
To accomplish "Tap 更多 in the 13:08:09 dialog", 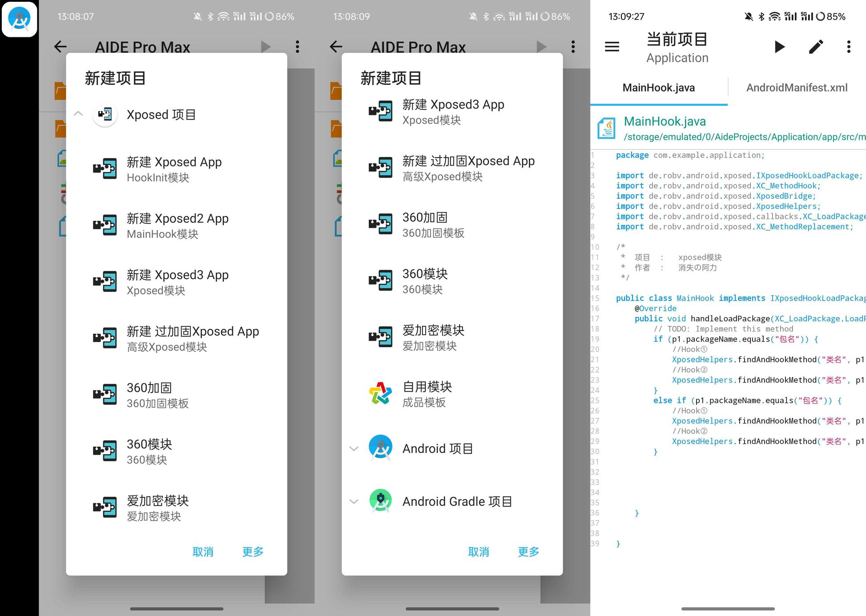I will (x=528, y=552).
